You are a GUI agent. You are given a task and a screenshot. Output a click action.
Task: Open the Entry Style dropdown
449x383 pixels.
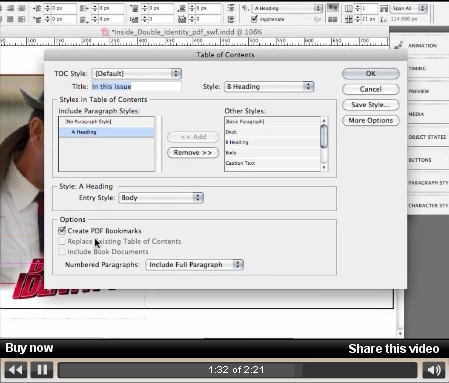161,198
